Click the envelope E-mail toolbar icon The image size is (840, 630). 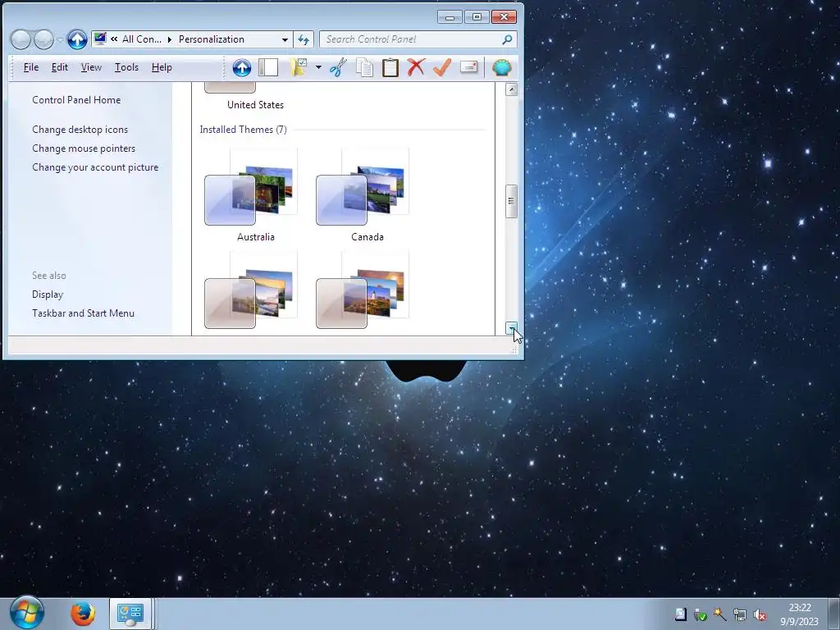pos(468,67)
